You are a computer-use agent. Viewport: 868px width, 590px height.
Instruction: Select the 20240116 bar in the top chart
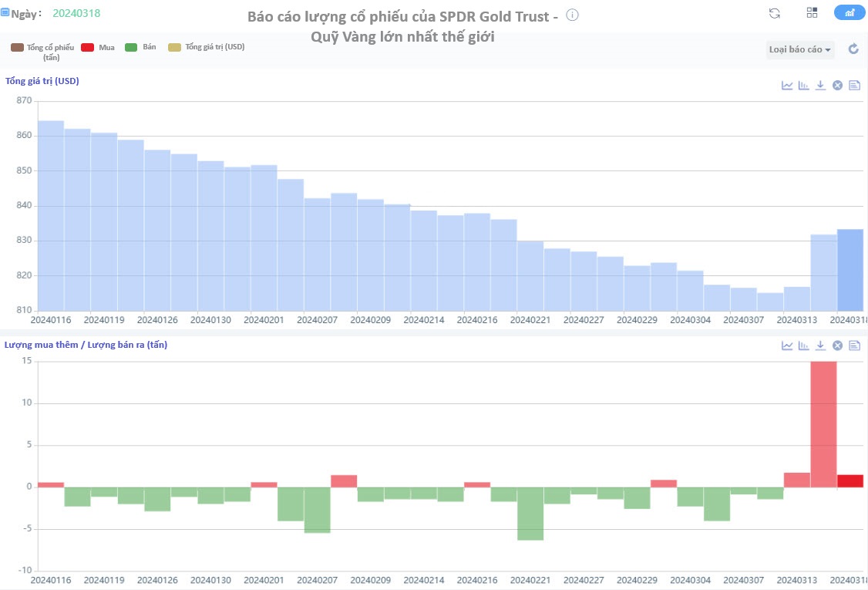[51, 215]
